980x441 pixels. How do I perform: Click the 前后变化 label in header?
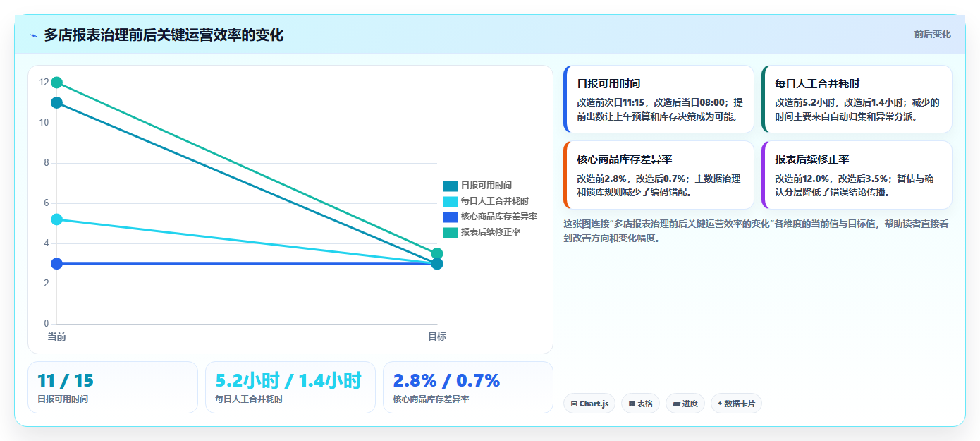tap(932, 34)
